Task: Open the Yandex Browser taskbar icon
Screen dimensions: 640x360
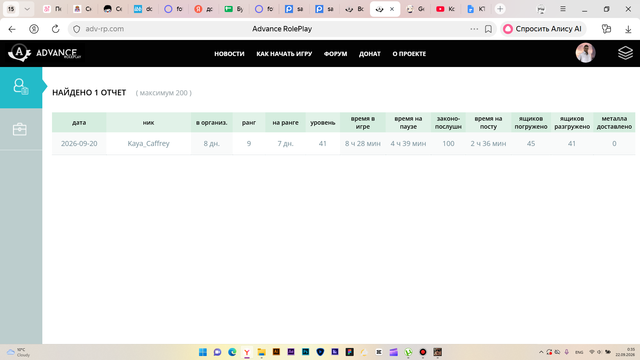Action: [247, 352]
